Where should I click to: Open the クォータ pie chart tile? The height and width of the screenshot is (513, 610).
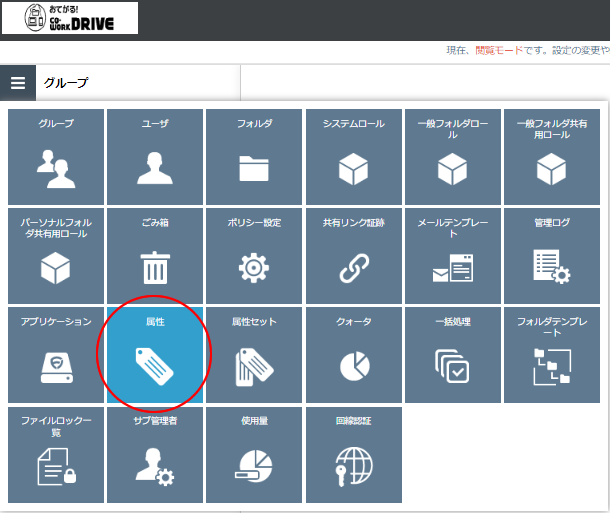[x=354, y=355]
